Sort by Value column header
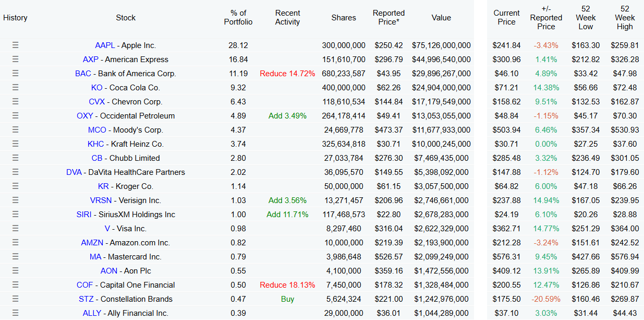The width and height of the screenshot is (644, 320). coord(441,18)
